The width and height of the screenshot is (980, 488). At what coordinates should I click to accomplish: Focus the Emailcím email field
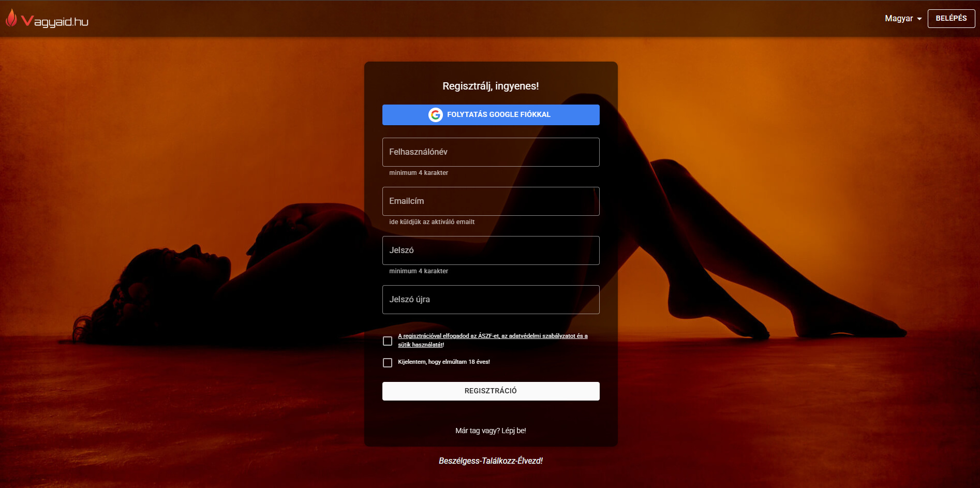point(491,201)
